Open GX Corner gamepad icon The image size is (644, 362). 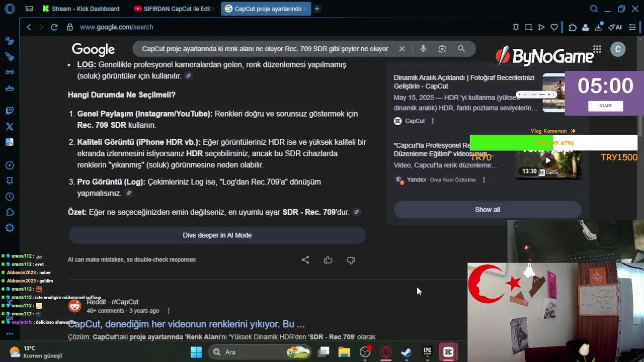click(x=30, y=9)
